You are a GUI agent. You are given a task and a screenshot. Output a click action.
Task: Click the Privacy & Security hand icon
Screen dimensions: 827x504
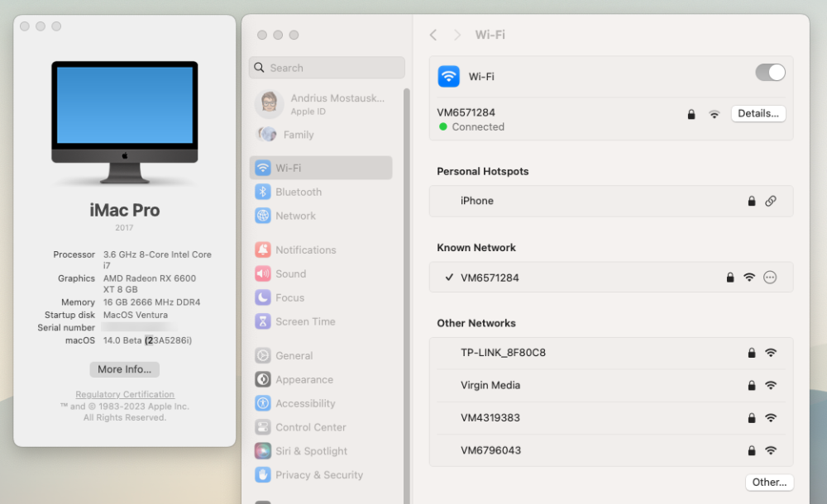click(x=263, y=475)
